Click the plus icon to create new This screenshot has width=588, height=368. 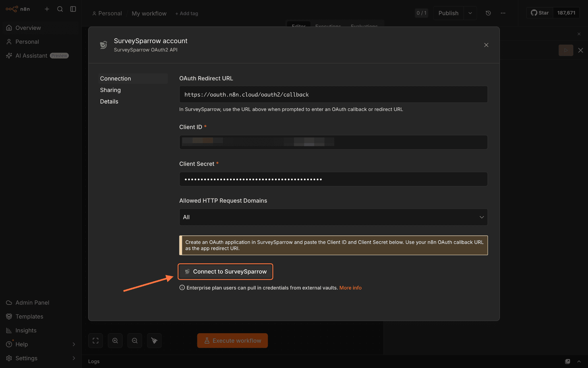(x=47, y=9)
